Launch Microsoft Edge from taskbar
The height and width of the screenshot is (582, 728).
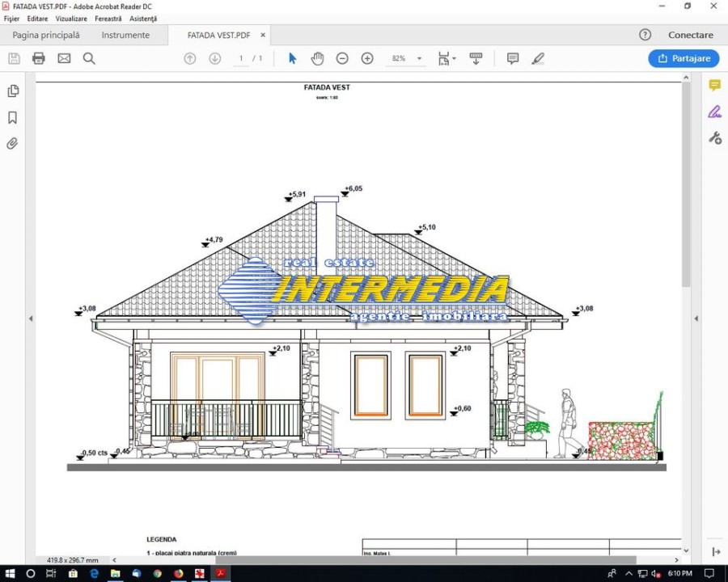click(95, 574)
